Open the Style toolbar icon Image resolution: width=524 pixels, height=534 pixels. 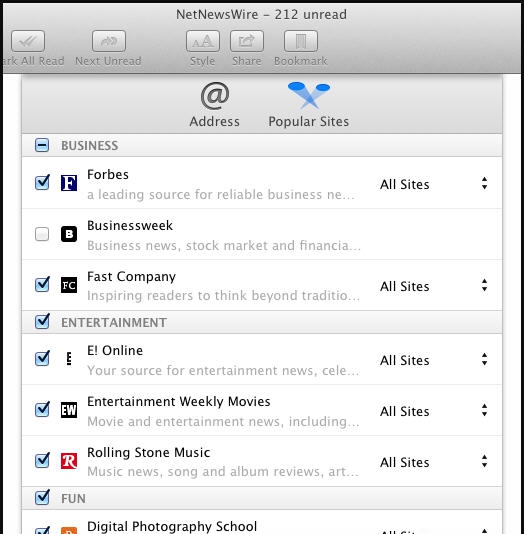[x=203, y=41]
